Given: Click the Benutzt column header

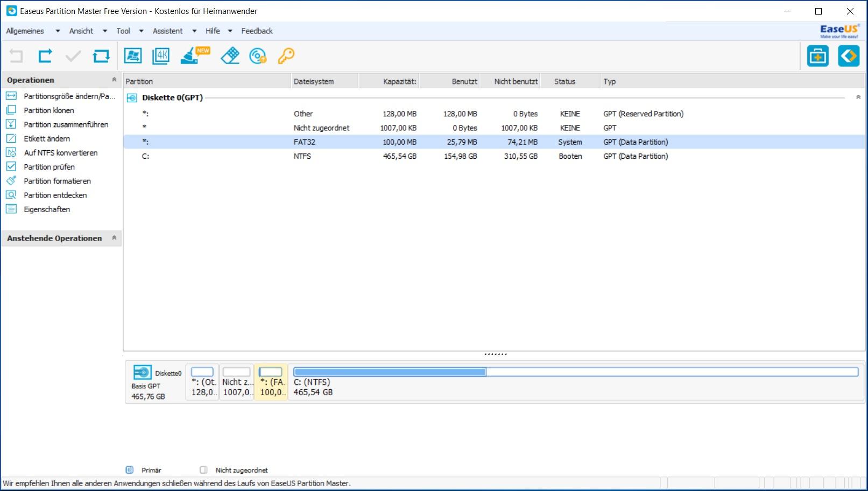Looking at the screenshot, I should 449,81.
